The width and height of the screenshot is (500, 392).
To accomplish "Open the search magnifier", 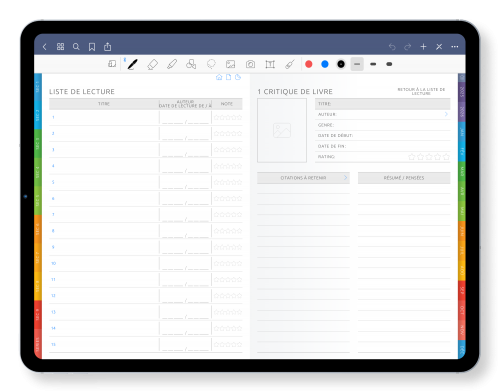I will coord(76,47).
